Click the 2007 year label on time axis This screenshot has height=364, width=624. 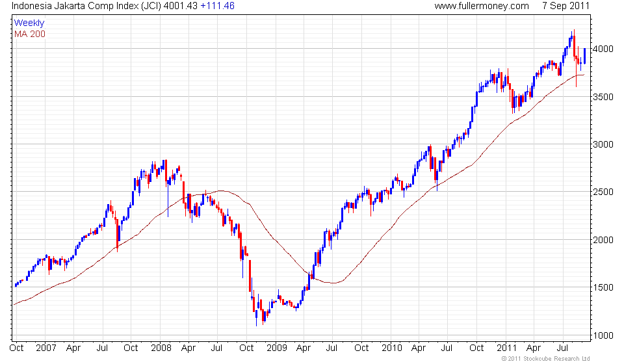[45, 348]
